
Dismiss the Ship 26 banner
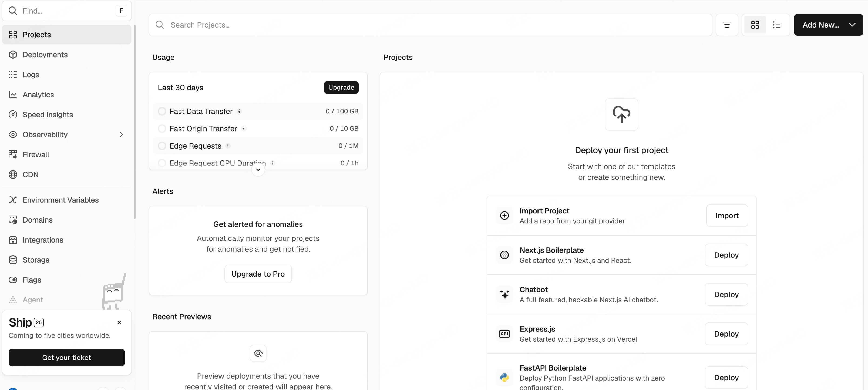pyautogui.click(x=119, y=322)
